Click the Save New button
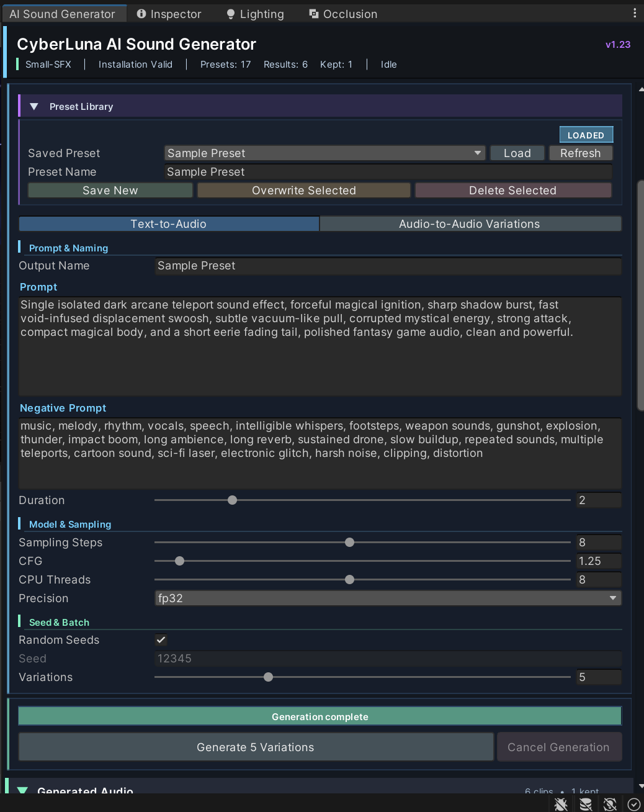 [x=110, y=191]
